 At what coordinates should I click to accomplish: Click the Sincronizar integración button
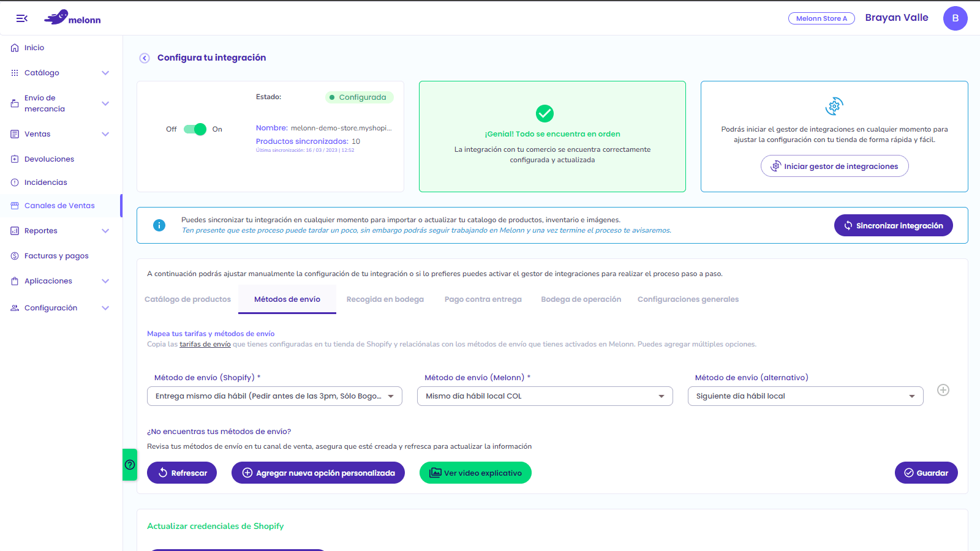(893, 225)
